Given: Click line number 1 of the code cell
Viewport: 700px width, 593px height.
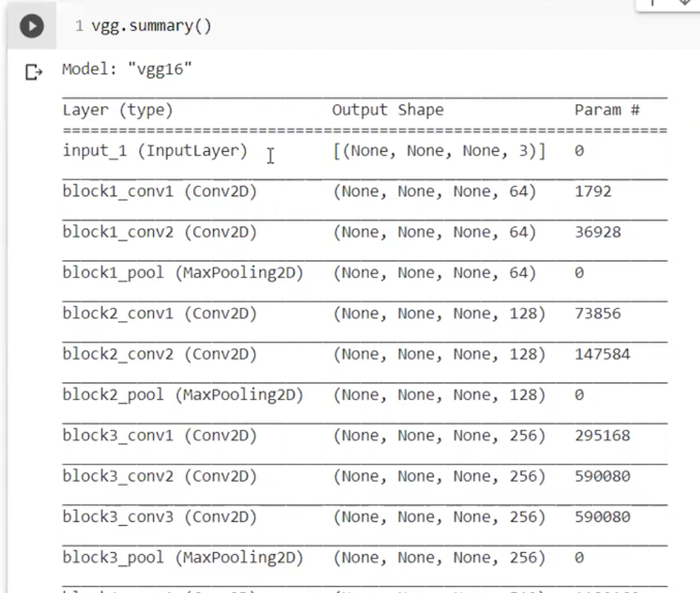Looking at the screenshot, I should pyautogui.click(x=79, y=26).
